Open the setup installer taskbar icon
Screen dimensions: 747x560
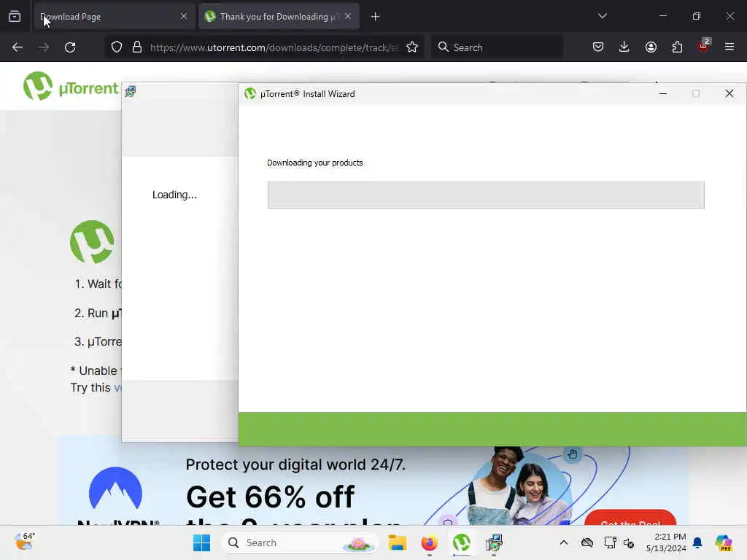(494, 542)
